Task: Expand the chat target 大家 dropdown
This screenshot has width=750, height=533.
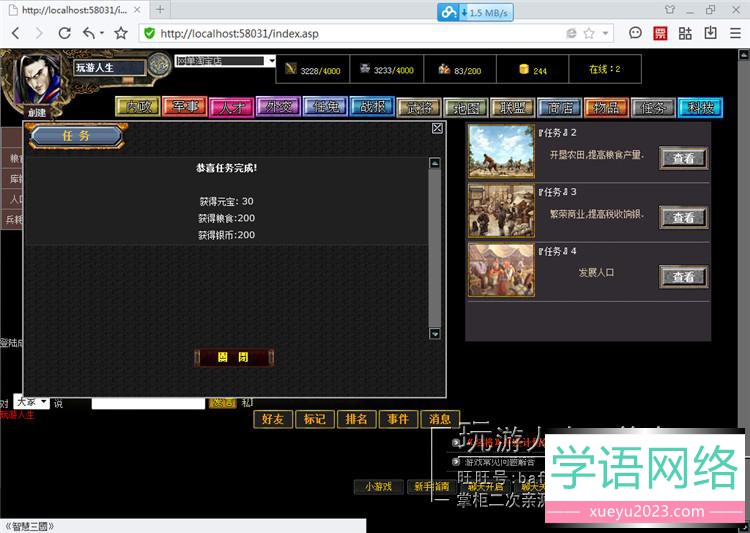Action: point(43,402)
